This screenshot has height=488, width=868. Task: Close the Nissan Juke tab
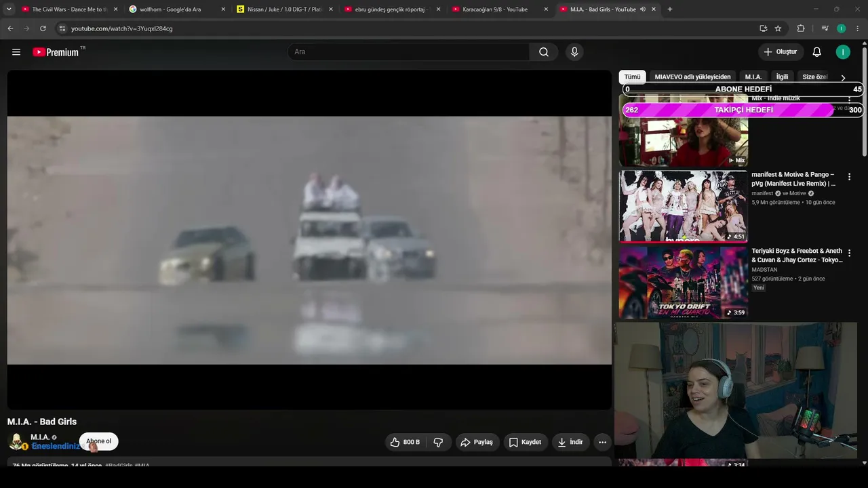pyautogui.click(x=331, y=9)
